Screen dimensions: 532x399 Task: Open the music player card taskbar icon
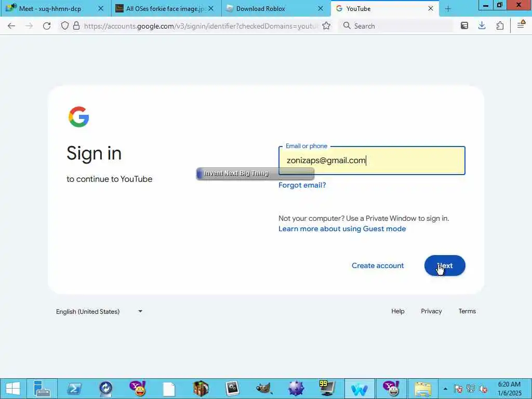[x=232, y=389]
